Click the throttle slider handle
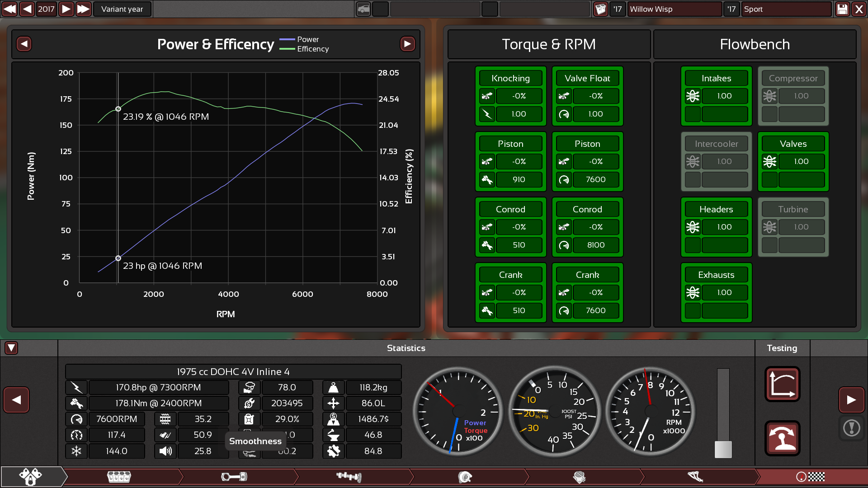 tap(723, 449)
